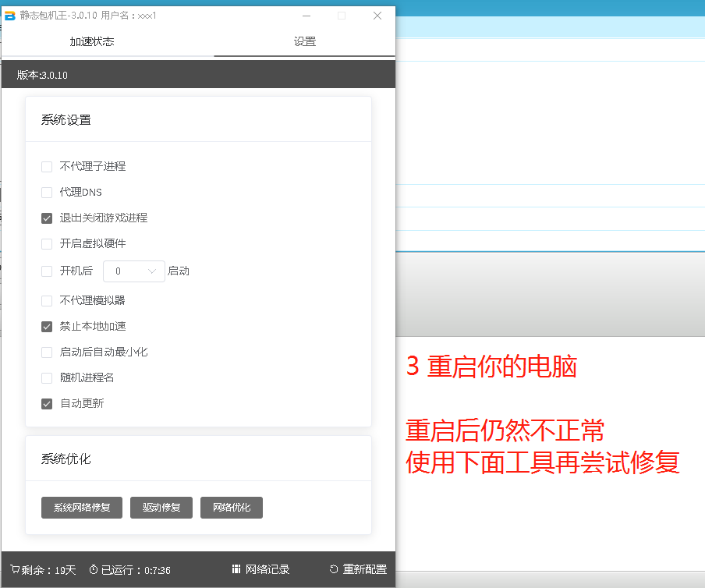This screenshot has width=705, height=588.
Task: Close the 静态包机王 window
Action: [377, 16]
